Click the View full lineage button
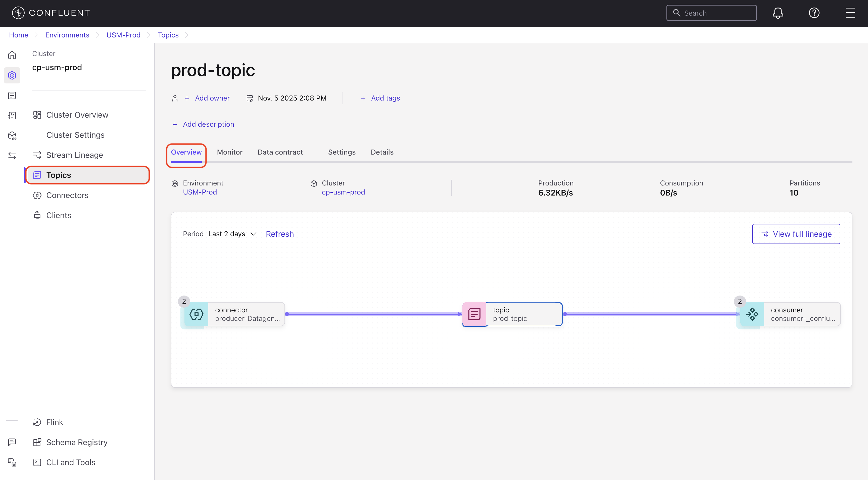 coord(796,234)
